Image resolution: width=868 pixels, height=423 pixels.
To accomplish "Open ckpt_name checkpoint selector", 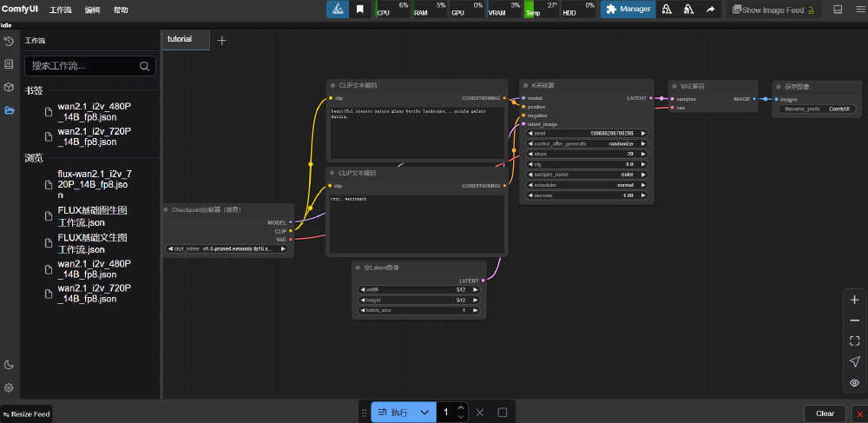I will (227, 249).
